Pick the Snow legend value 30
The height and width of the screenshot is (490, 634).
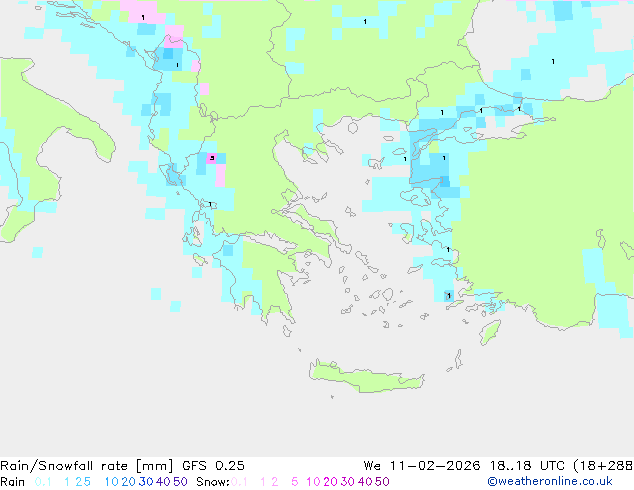tap(348, 482)
